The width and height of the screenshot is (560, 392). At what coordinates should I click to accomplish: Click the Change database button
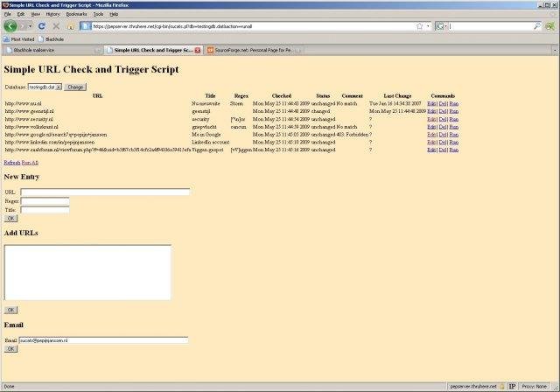(75, 87)
